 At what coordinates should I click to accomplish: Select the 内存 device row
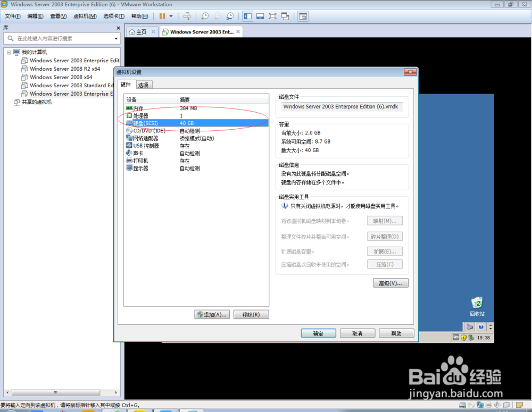(x=196, y=108)
